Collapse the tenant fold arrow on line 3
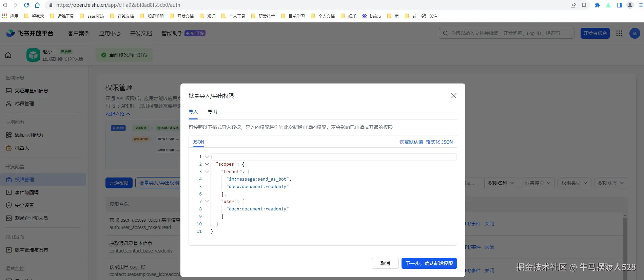The height and width of the screenshot is (280, 644). tap(207, 171)
